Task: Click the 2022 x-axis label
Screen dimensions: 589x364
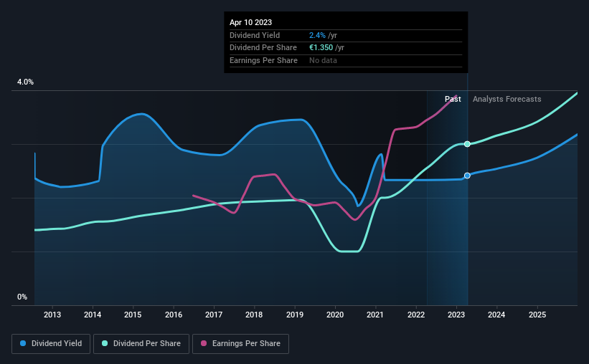Action: (x=416, y=315)
